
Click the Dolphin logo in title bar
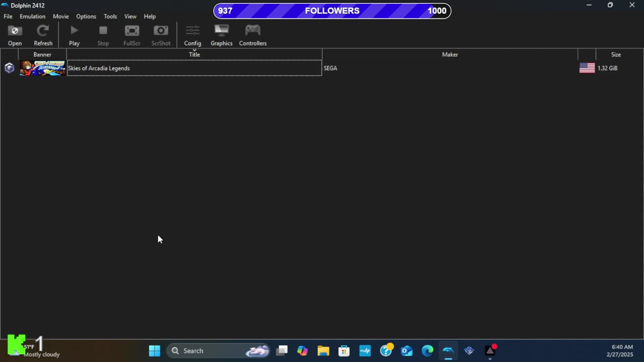5,5
